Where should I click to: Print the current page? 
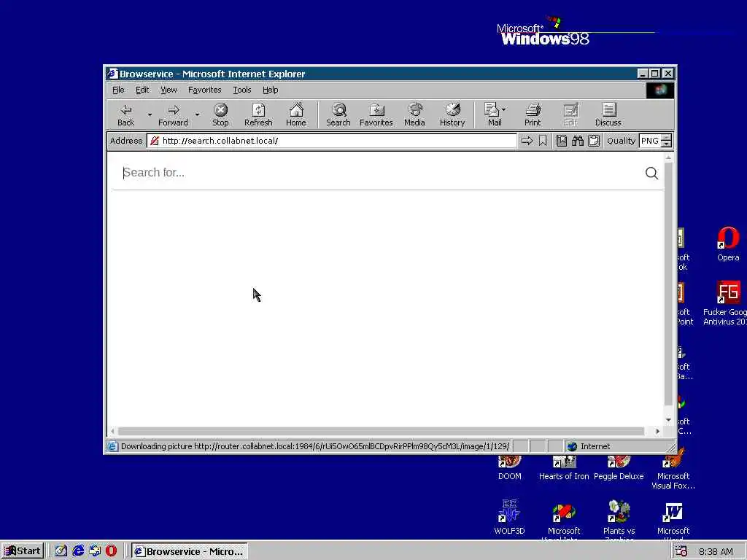click(x=533, y=115)
